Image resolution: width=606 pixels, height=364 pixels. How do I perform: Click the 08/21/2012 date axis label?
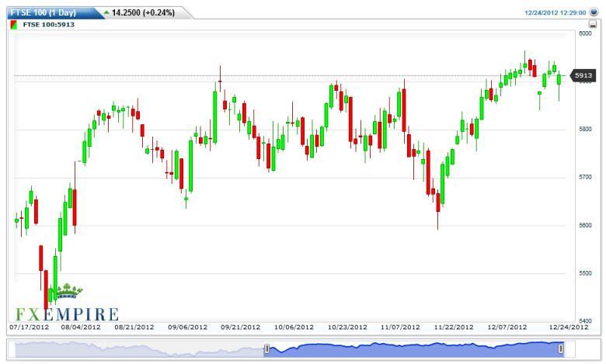134,327
